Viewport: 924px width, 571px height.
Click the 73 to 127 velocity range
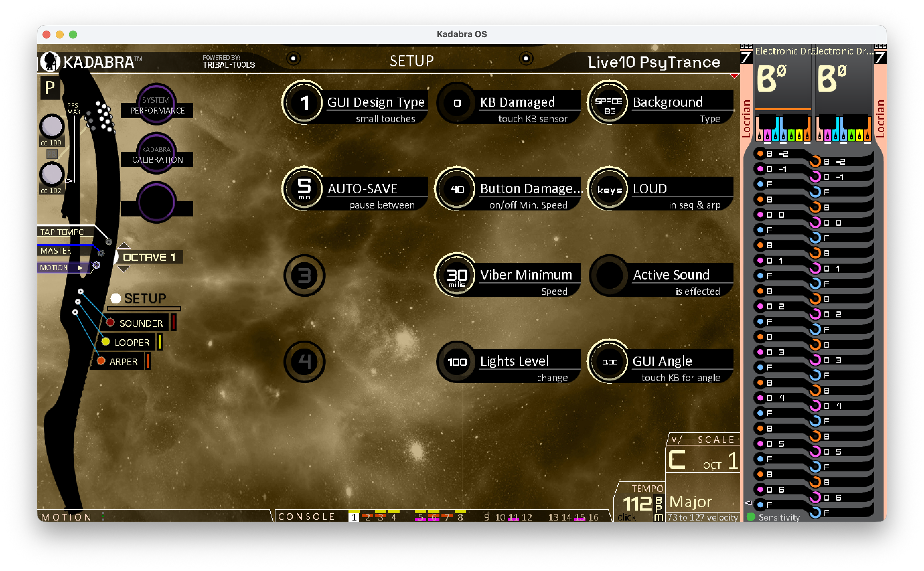pos(702,517)
